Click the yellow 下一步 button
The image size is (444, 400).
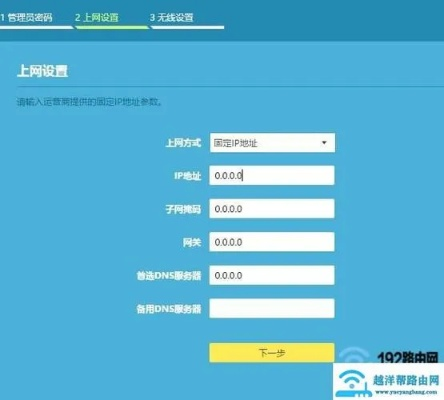[x=272, y=353]
